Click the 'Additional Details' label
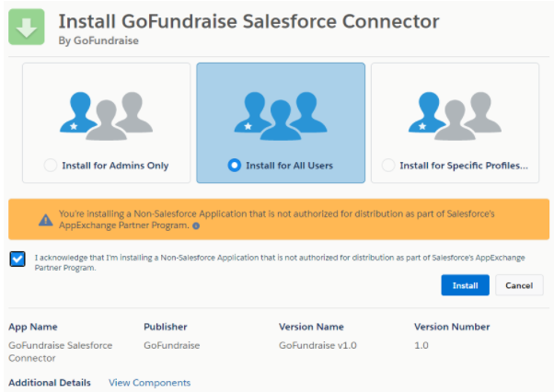The image size is (554, 392). (50, 383)
